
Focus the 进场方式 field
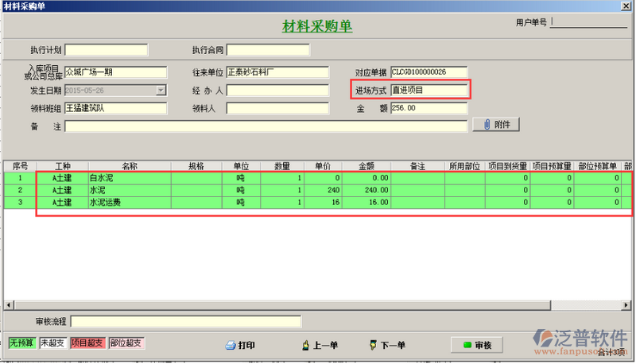[429, 90]
